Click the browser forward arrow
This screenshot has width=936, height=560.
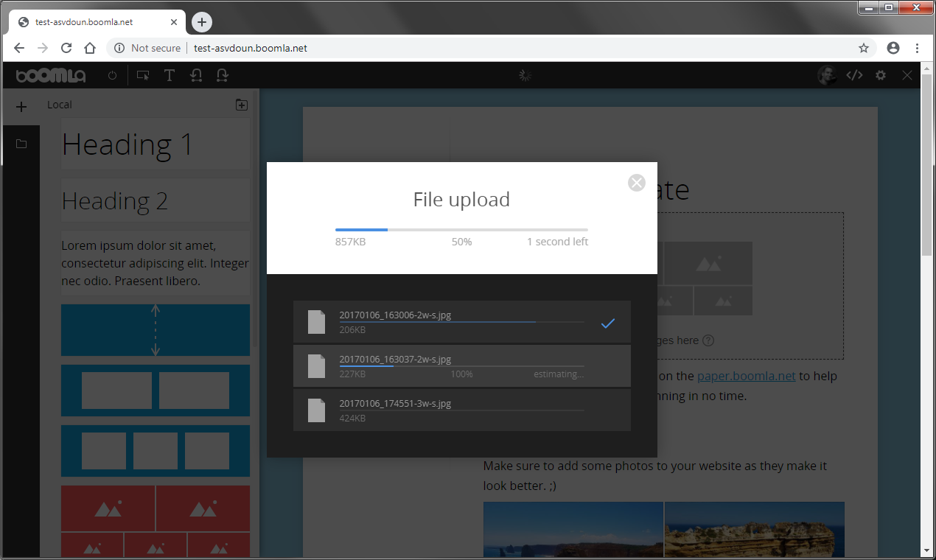(x=43, y=48)
